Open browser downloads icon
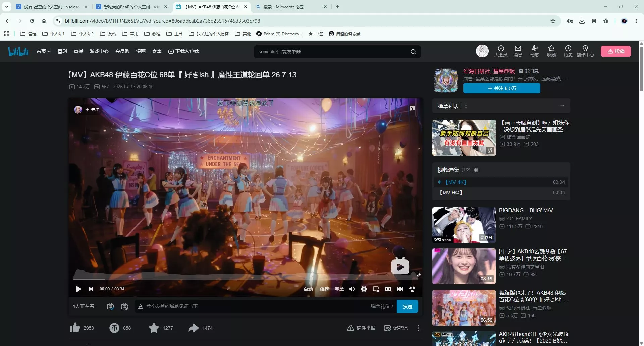 pos(582,21)
